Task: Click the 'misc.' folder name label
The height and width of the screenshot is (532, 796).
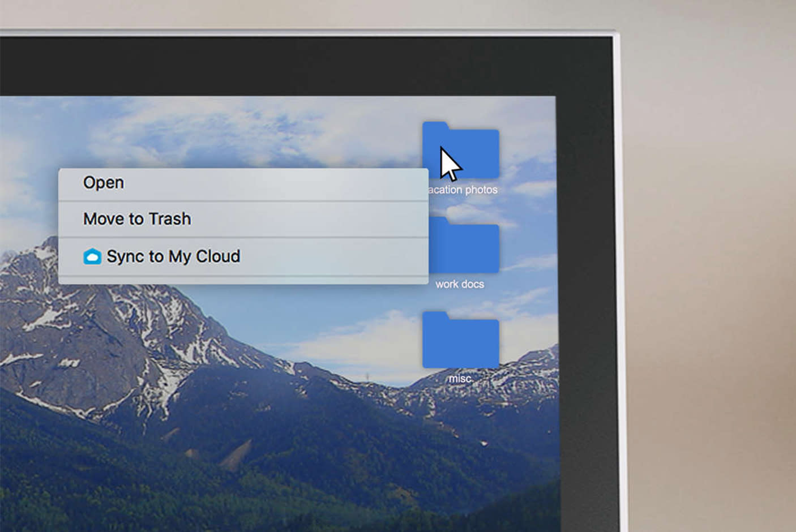Action: coord(460,379)
